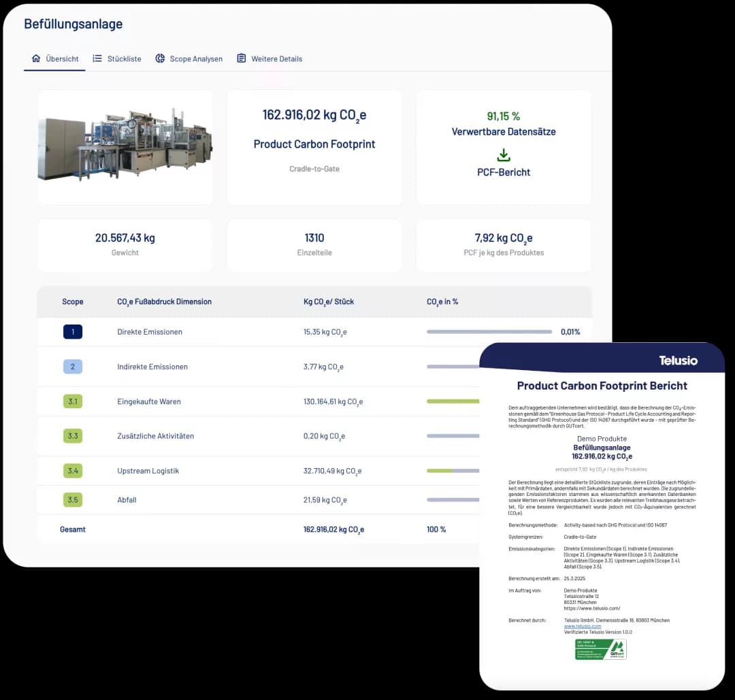The image size is (735, 700).
Task: Click the 20.567,43 kg Gewicht card
Action: [x=125, y=245]
